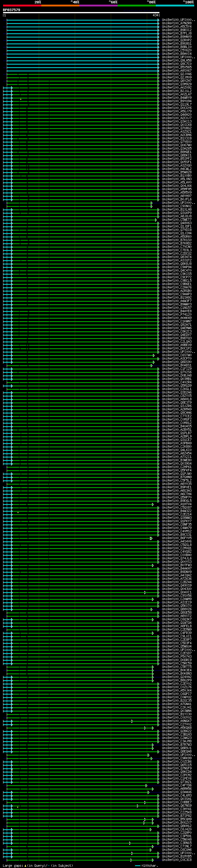Select the UniRef100_A9SV67 label
Image resolution: width=197 pixels, height=868 pixels.
(177, 71)
